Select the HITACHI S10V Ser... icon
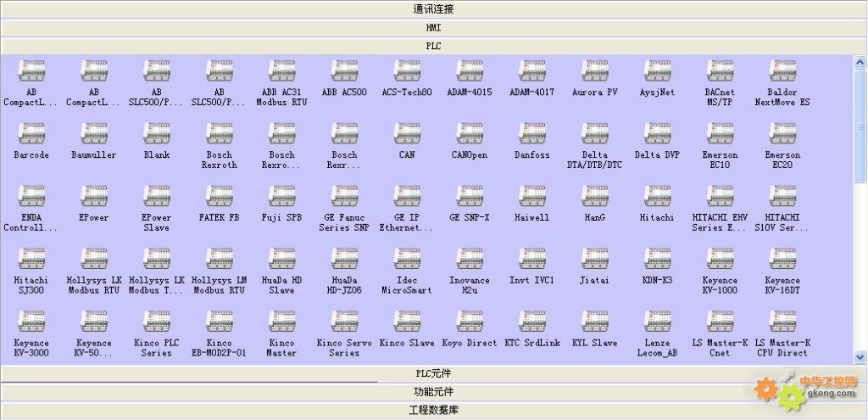The height and width of the screenshot is (420, 868). pyautogui.click(x=782, y=196)
